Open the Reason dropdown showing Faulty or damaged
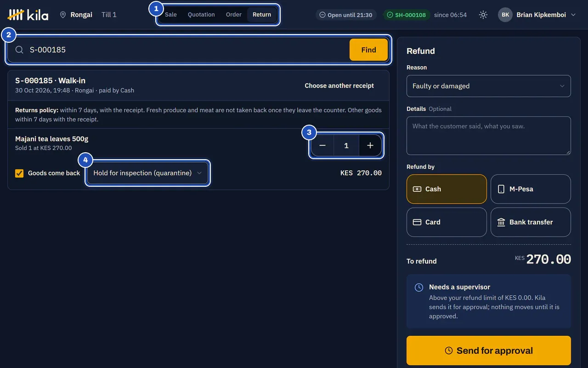 (x=489, y=86)
